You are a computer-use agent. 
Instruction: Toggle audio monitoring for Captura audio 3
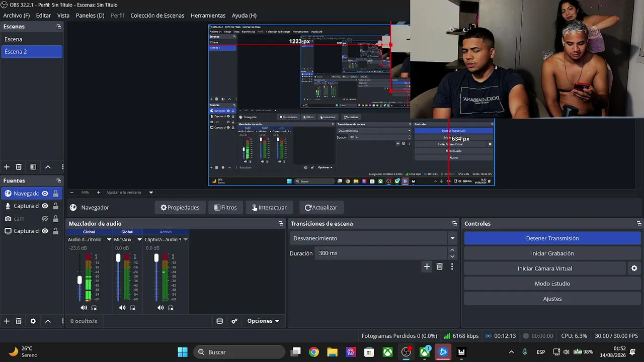171,308
